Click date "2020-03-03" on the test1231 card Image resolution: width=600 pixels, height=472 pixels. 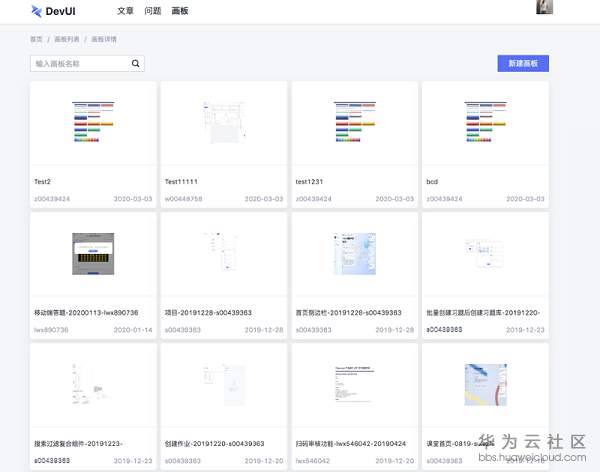click(x=395, y=199)
